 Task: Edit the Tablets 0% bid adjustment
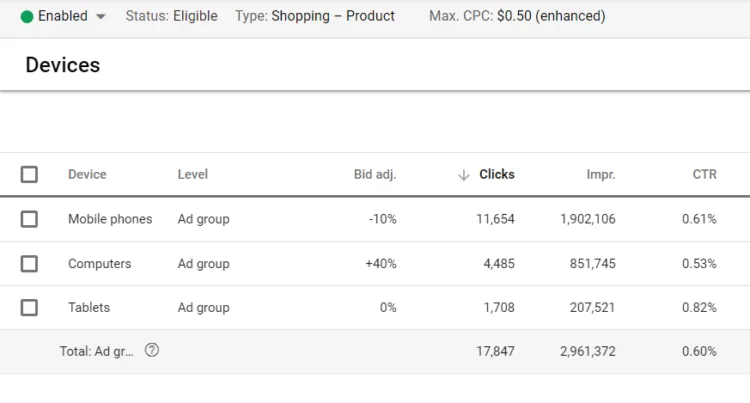pos(387,308)
